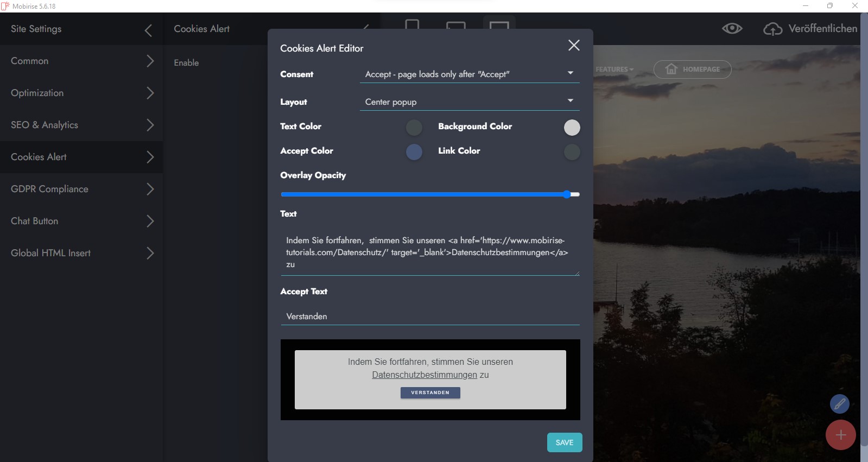Expand the GDPR Compliance section
Screen dimensions: 868x462
81,189
